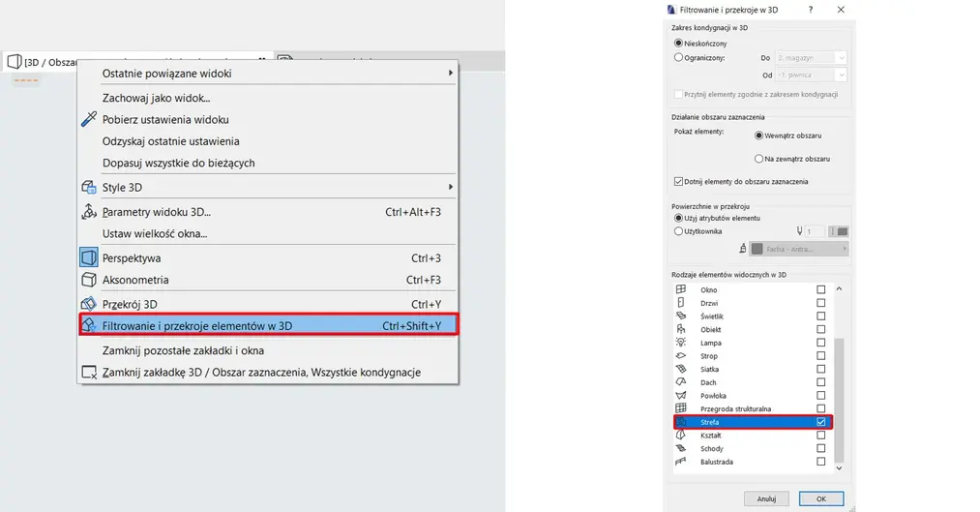Click the dialog help question mark

click(x=811, y=10)
